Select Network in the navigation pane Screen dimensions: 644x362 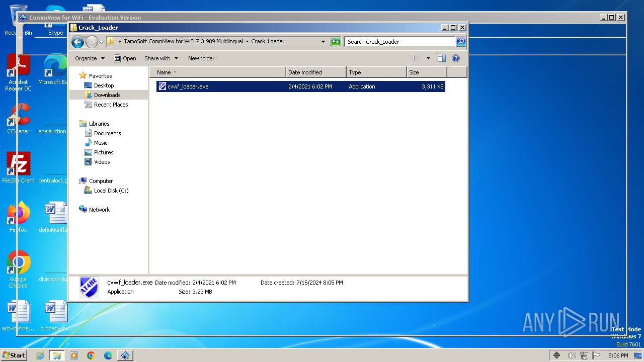tap(99, 210)
